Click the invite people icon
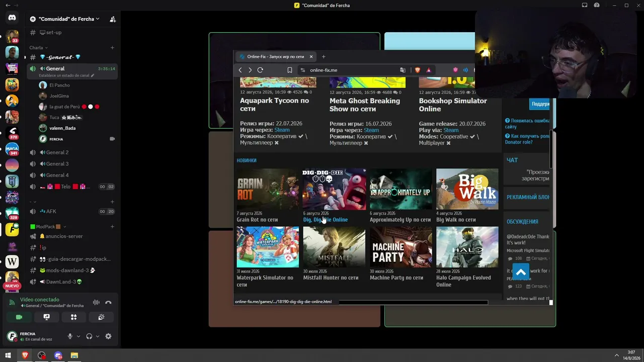 point(113,19)
